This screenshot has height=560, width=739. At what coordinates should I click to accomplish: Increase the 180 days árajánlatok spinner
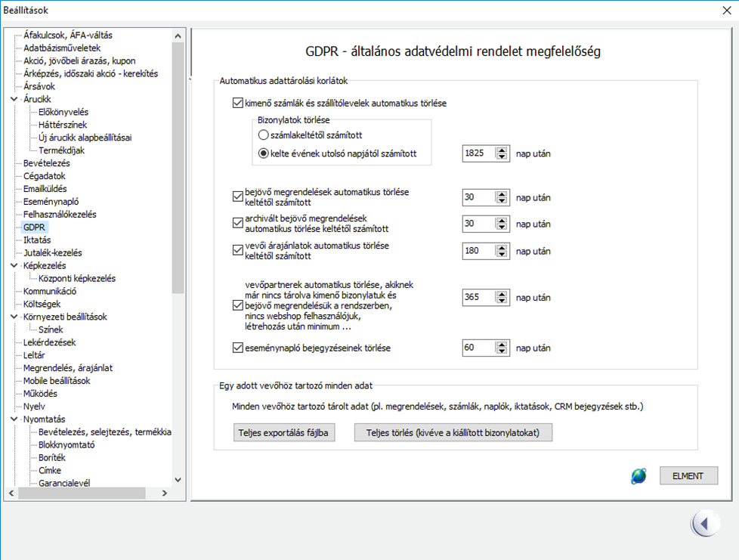502,248
